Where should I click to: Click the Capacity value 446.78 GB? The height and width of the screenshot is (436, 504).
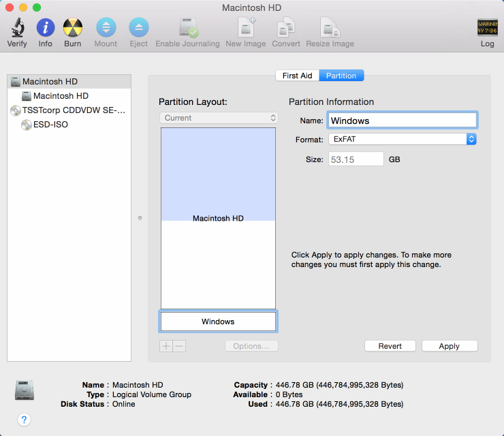(x=339, y=385)
